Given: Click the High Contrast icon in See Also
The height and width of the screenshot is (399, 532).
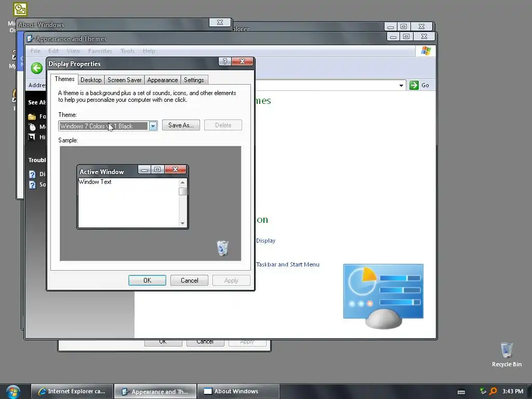Looking at the screenshot, I should point(32,137).
